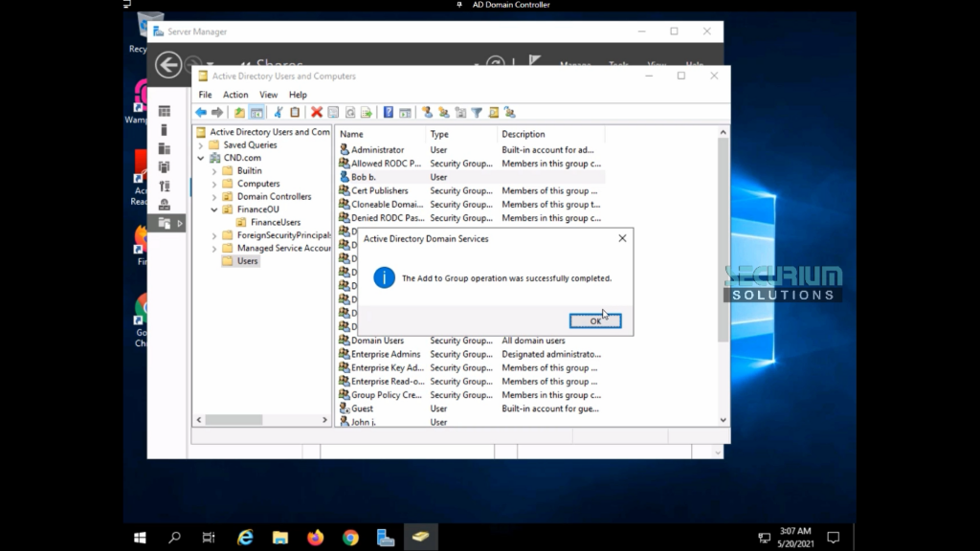Click the clipboard Paste icon
The image size is (980, 551).
(295, 113)
